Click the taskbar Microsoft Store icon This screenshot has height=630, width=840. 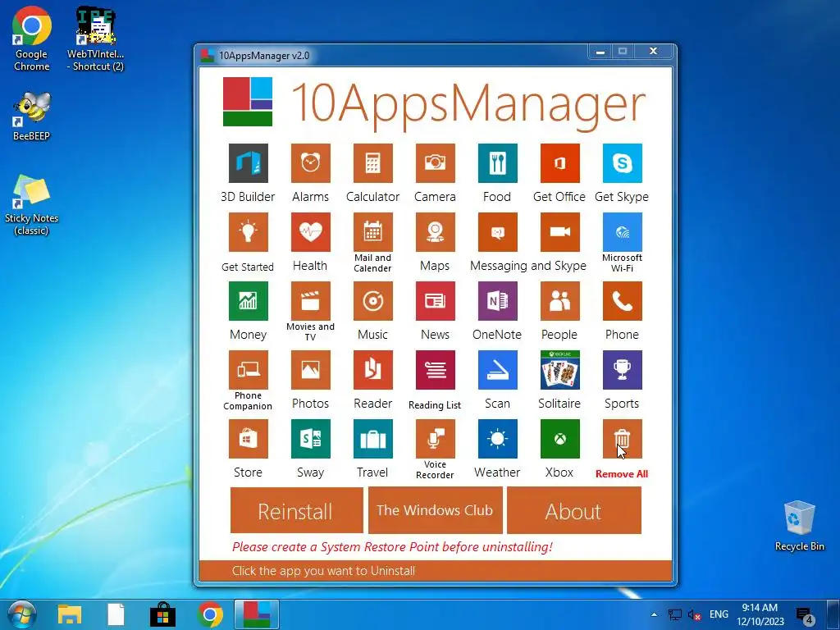(x=163, y=614)
